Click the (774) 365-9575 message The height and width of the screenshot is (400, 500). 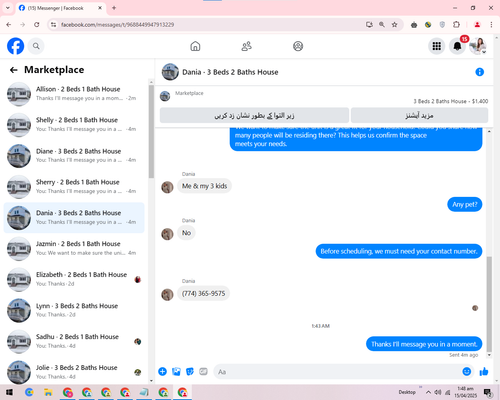coord(203,293)
